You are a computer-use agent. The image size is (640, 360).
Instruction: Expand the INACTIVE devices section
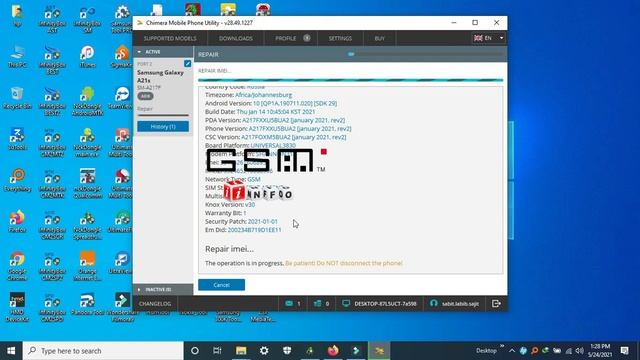pos(139,289)
